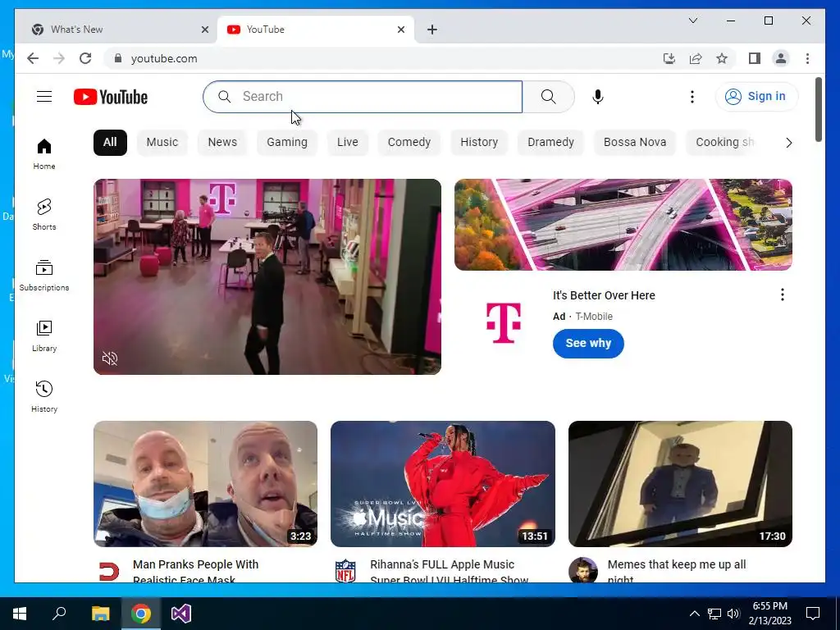Screen dimensions: 840x630
Task: Open YouTube settings three-dot menu
Action: [x=692, y=97]
